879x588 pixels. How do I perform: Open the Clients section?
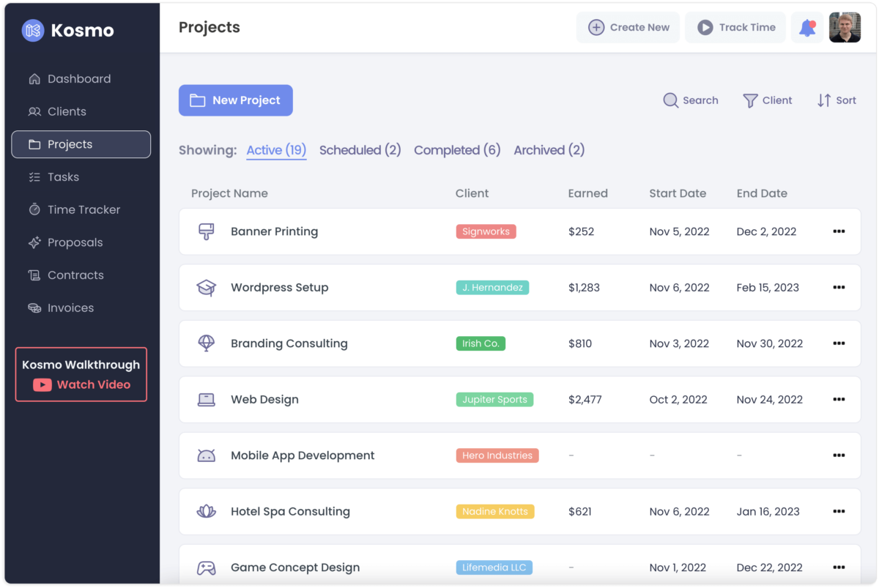[x=67, y=111]
